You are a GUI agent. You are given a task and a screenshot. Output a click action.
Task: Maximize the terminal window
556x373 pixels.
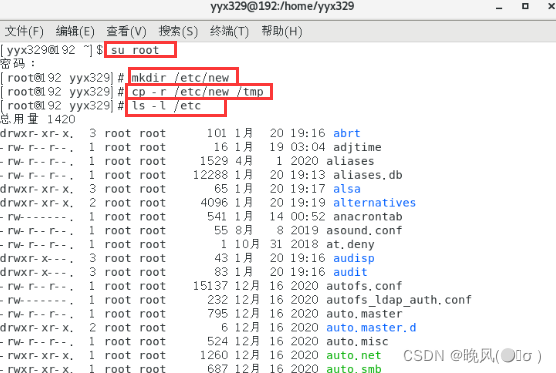tap(525, 6)
